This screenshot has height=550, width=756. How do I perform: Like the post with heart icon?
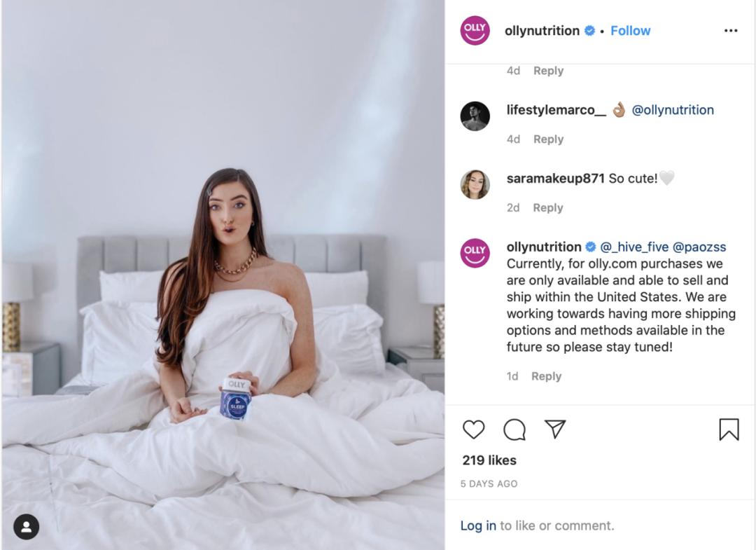pyautogui.click(x=473, y=429)
